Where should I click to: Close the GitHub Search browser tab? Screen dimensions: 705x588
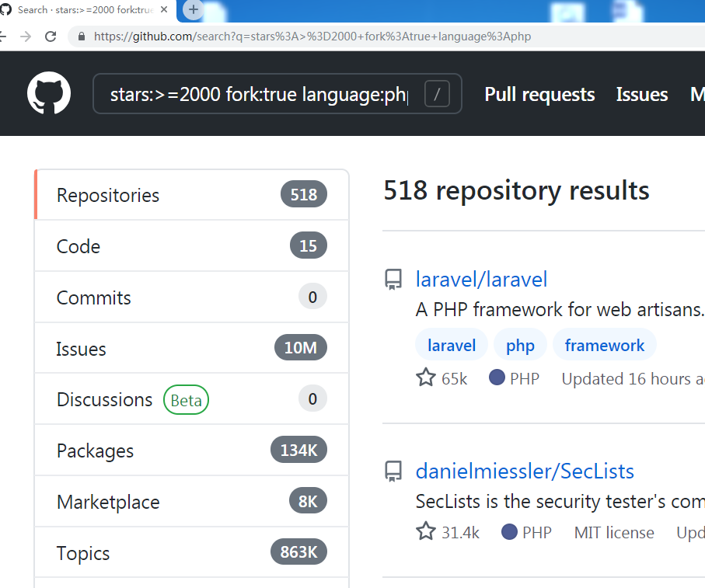164,9
